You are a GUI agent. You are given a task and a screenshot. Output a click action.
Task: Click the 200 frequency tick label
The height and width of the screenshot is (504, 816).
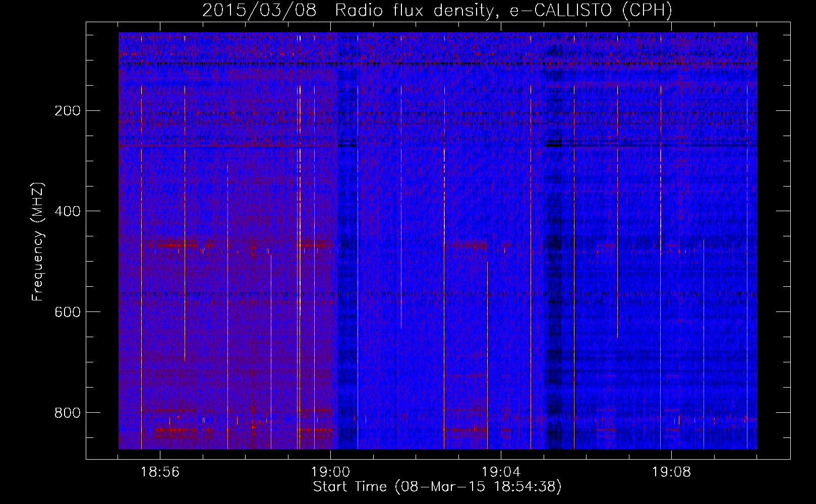tap(67, 110)
